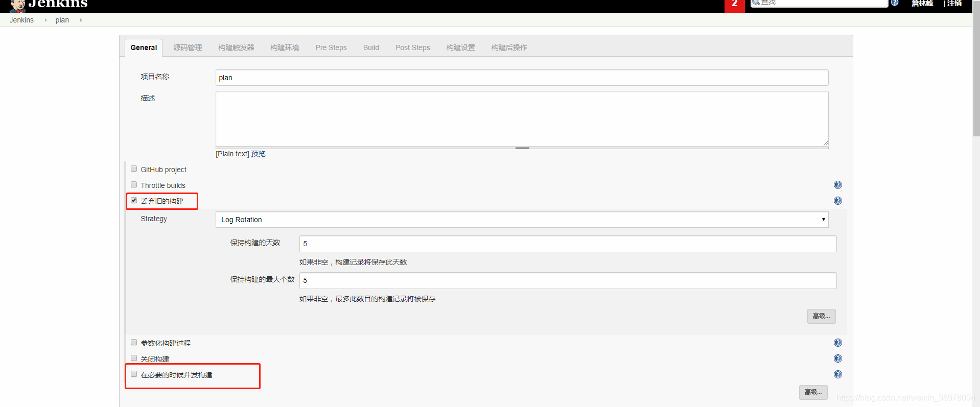Image resolution: width=980 pixels, height=407 pixels.
Task: Expand breadcrumb arrow after plan
Action: pos(81,20)
